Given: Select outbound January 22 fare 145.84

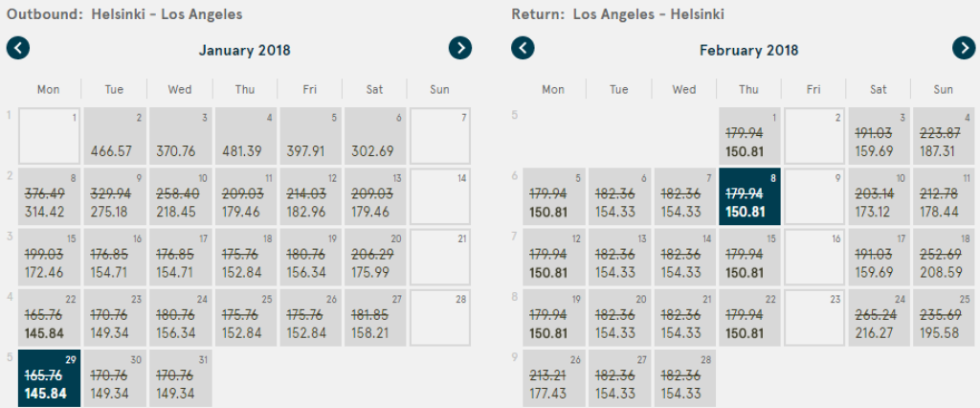Looking at the screenshot, I should pyautogui.click(x=49, y=318).
